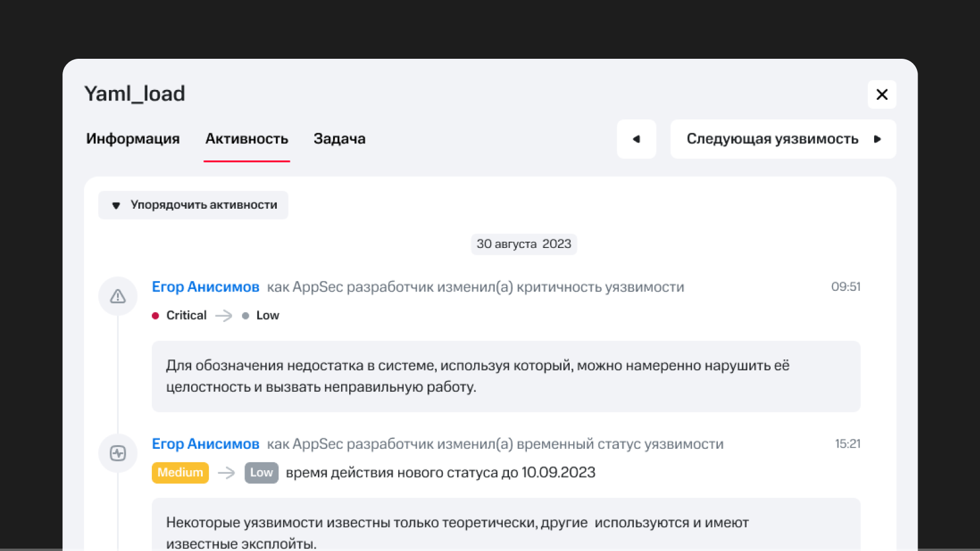This screenshot has width=980, height=551.
Task: Open the Информация tab
Action: [x=133, y=139]
